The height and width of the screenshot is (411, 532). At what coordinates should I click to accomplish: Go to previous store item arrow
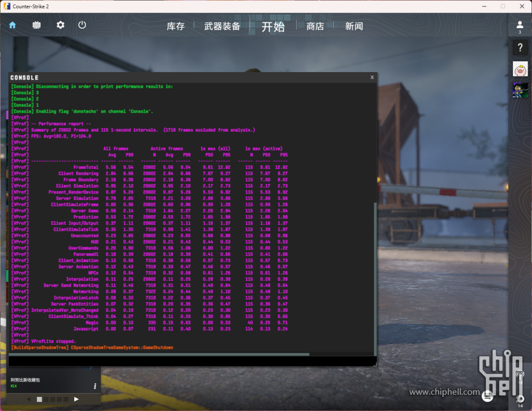click(x=28, y=399)
